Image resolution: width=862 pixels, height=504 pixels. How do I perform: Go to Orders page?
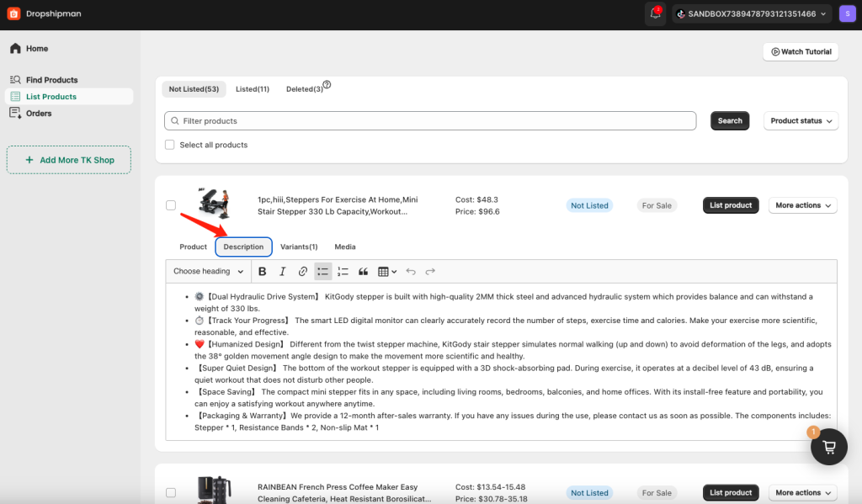pyautogui.click(x=39, y=114)
